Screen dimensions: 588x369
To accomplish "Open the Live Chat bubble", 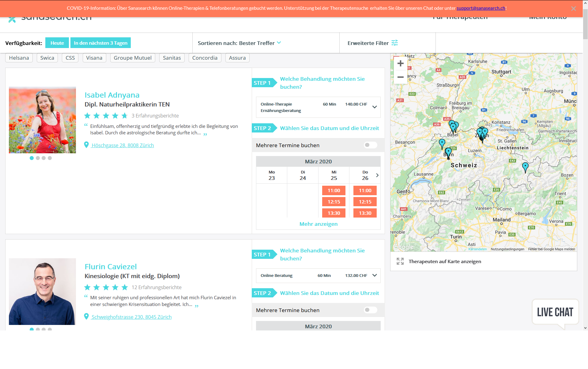I will coord(555,312).
